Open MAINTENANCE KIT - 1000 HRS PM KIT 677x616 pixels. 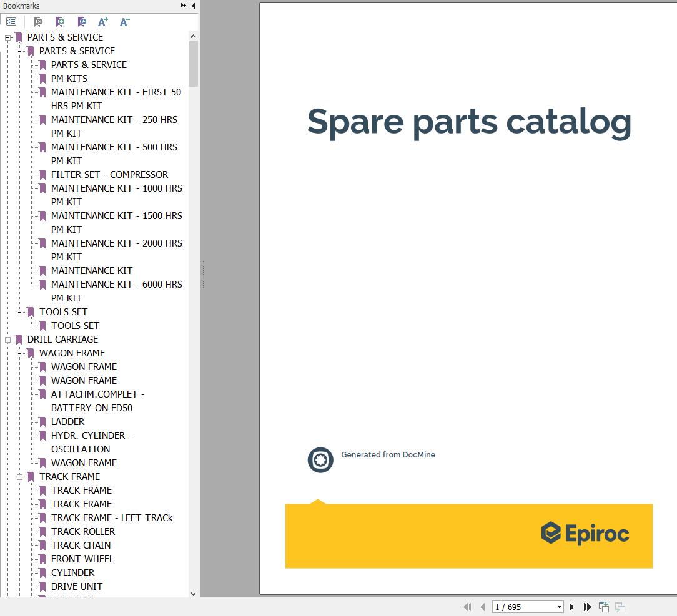point(117,195)
